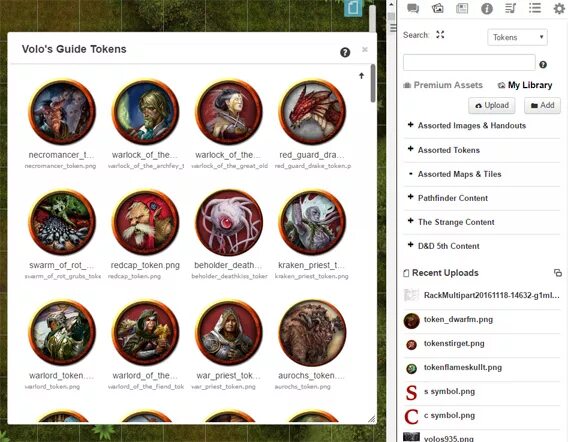Viewport: 568px width, 442px height.
Task: Select the warlock of the great old token
Action: tap(229, 112)
